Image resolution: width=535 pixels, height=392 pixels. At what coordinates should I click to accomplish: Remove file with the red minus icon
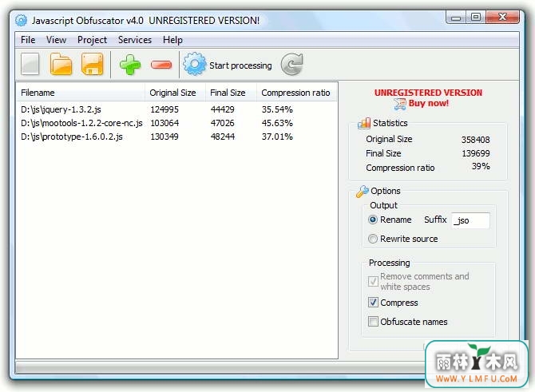pos(161,65)
